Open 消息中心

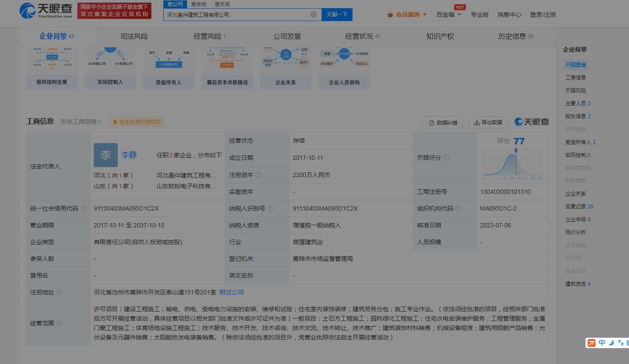(509, 15)
